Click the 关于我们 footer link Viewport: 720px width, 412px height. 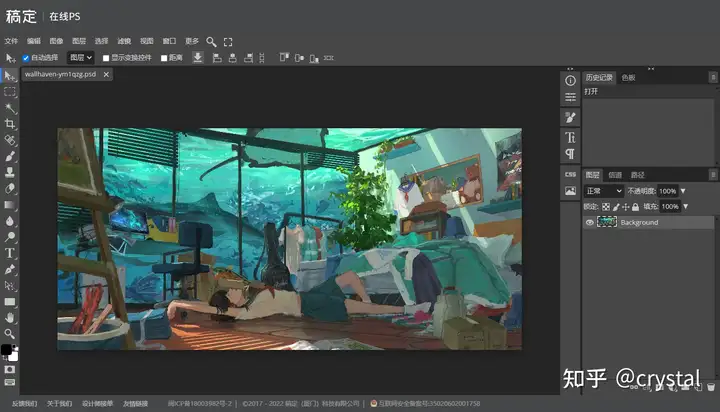(x=59, y=403)
